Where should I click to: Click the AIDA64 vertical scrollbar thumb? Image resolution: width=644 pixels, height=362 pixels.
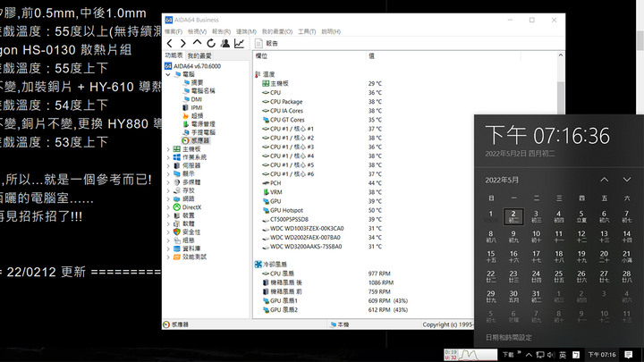[561, 97]
